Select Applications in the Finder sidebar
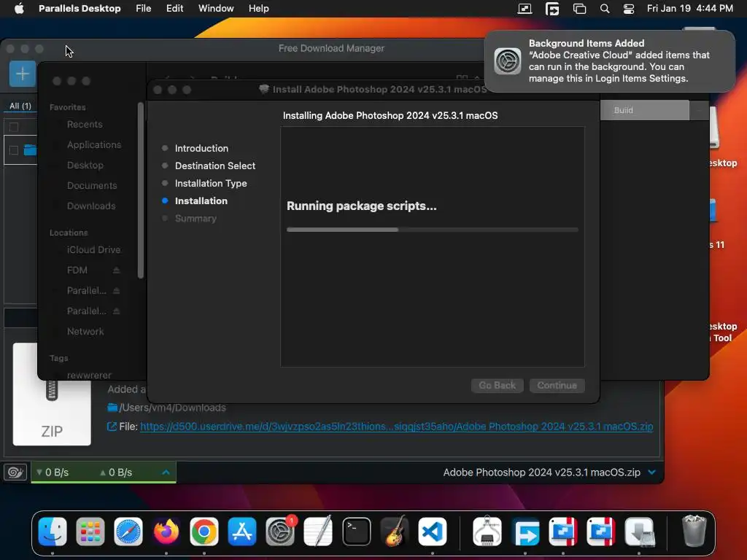This screenshot has width=747, height=560. point(94,145)
